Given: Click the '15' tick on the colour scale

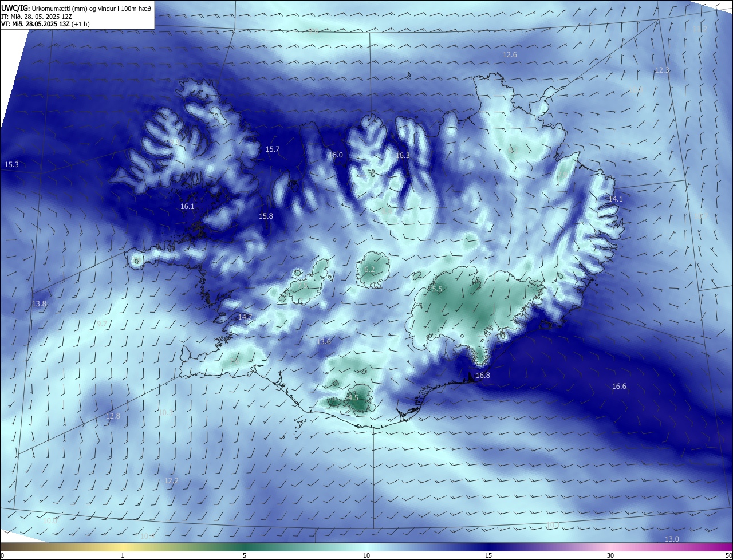Looking at the screenshot, I should [488, 555].
